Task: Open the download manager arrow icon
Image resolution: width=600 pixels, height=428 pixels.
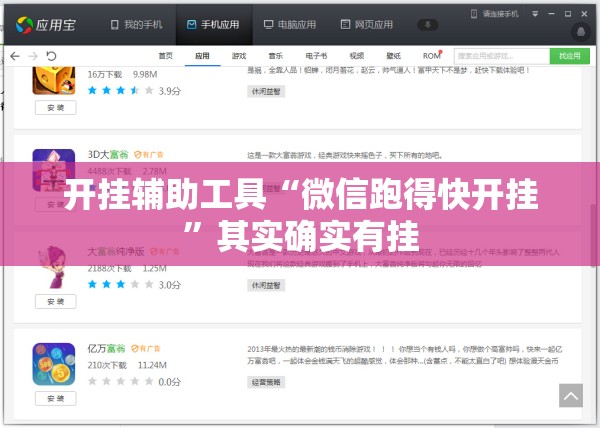Action: 427,25
